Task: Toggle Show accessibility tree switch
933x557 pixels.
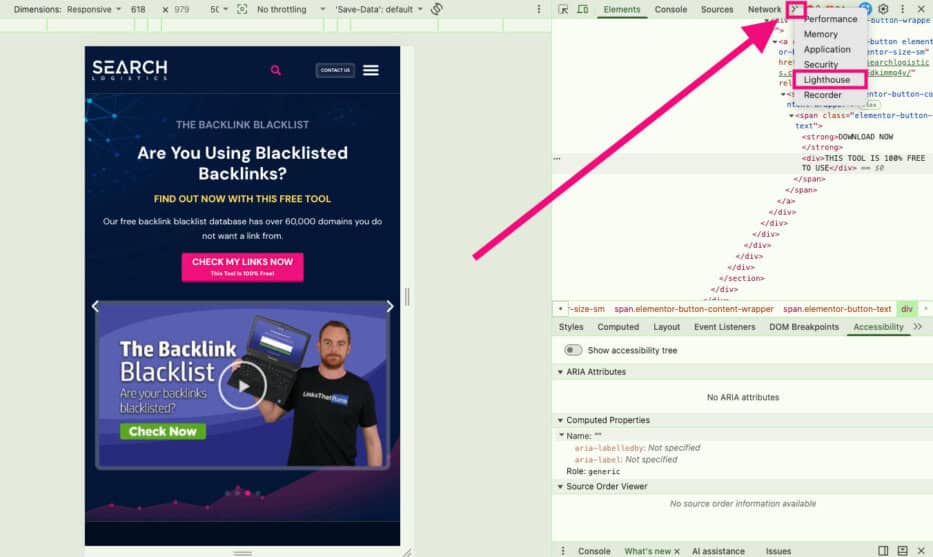Action: [x=573, y=350]
